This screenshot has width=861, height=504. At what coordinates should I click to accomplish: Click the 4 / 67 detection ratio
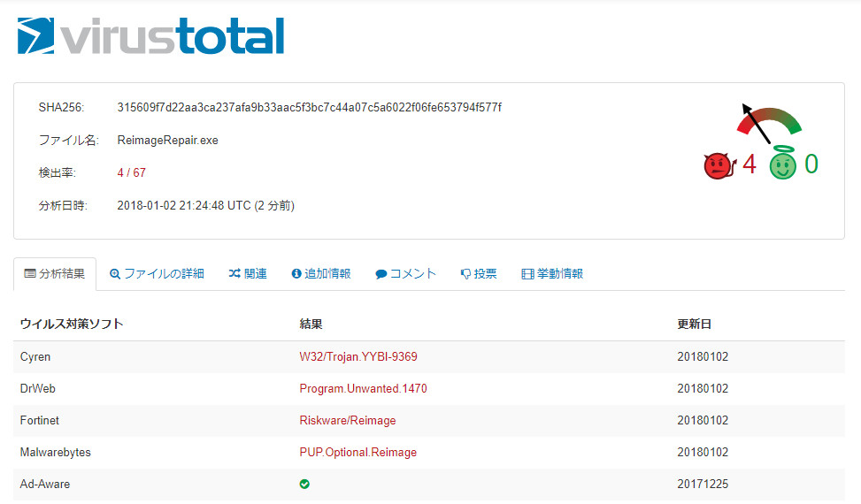point(130,172)
